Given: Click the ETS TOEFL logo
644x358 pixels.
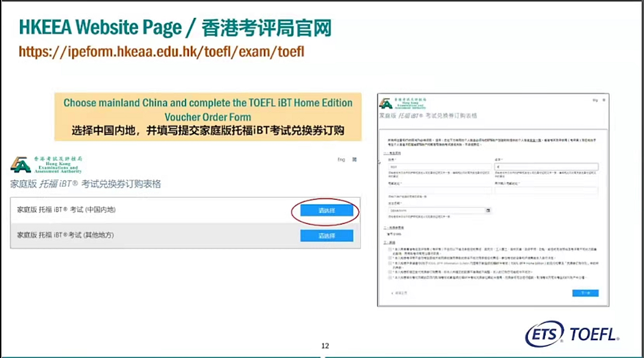Looking at the screenshot, I should point(572,334).
